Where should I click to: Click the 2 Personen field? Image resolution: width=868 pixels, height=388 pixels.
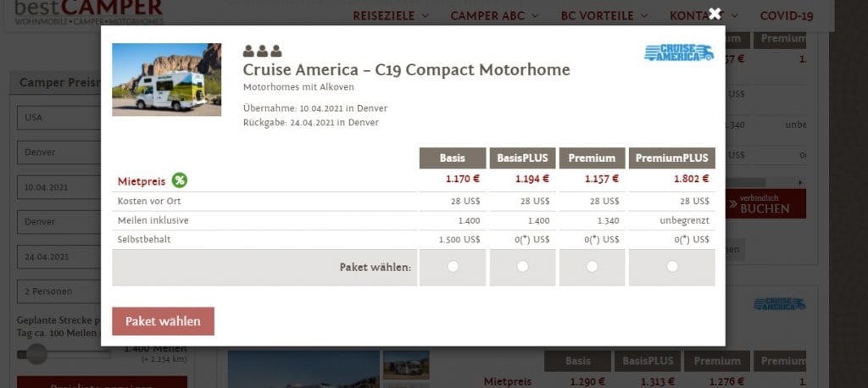pyautogui.click(x=58, y=291)
